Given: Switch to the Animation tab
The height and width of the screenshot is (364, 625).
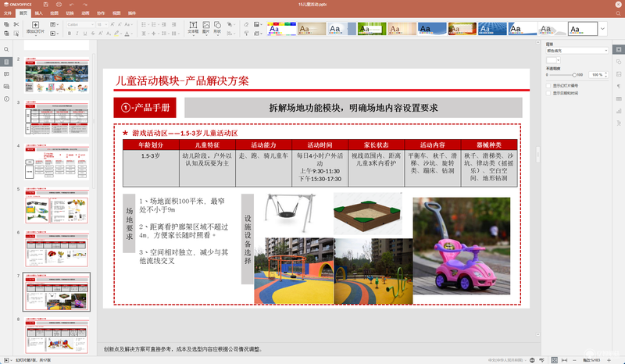Looking at the screenshot, I should (85, 13).
